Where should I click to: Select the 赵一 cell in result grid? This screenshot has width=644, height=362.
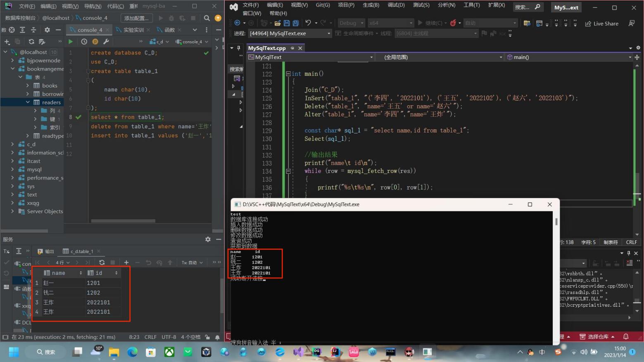click(64, 283)
